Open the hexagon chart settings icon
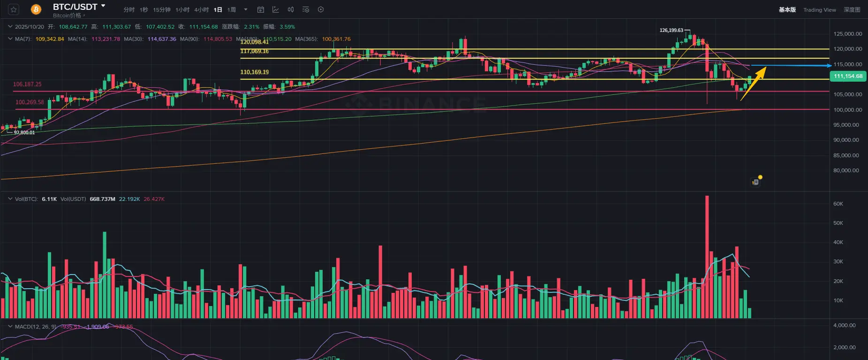Screen dimensions: 868x360 pyautogui.click(x=321, y=9)
